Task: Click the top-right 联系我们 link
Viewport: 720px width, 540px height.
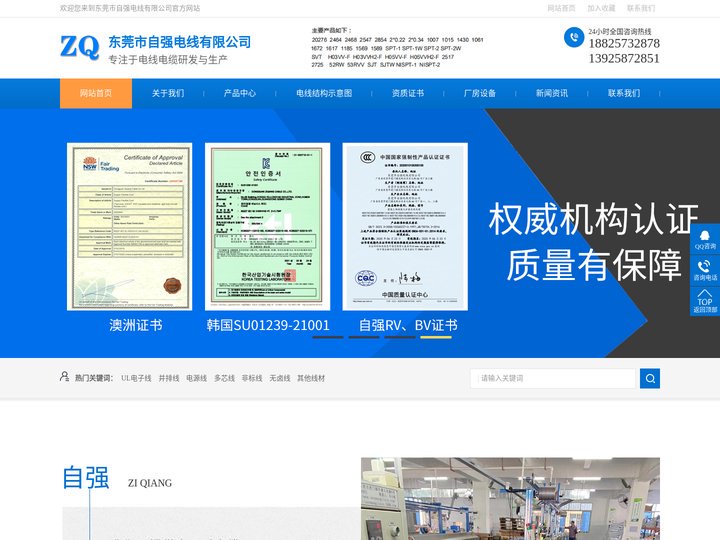Action: [x=641, y=8]
